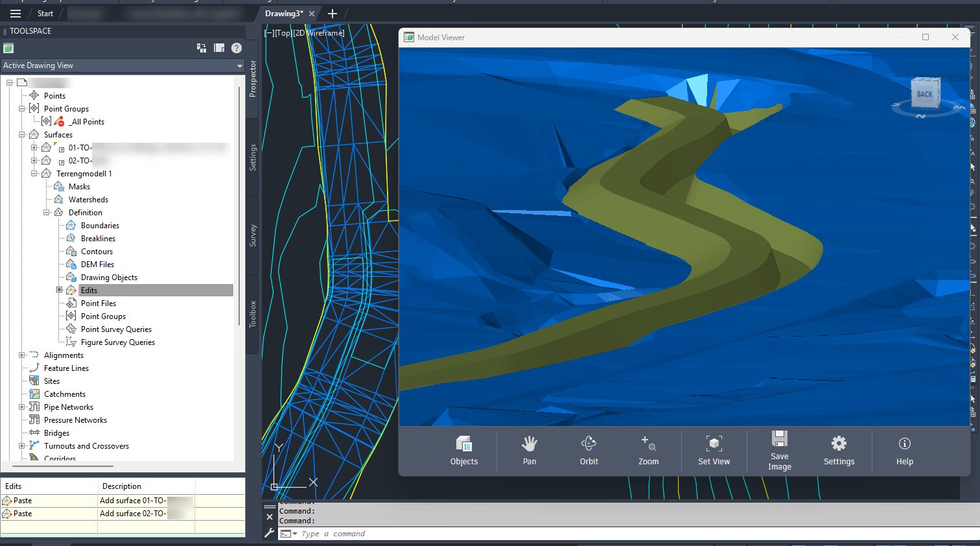Expand the Alignments tree node

[22, 355]
